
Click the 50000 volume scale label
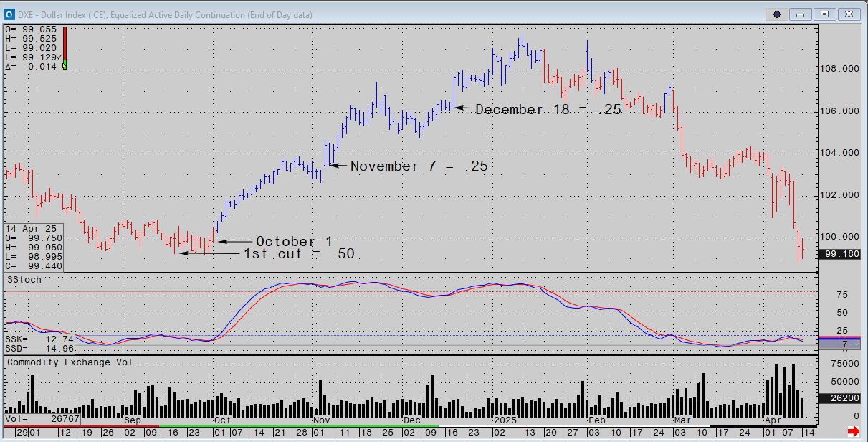pyautogui.click(x=845, y=381)
